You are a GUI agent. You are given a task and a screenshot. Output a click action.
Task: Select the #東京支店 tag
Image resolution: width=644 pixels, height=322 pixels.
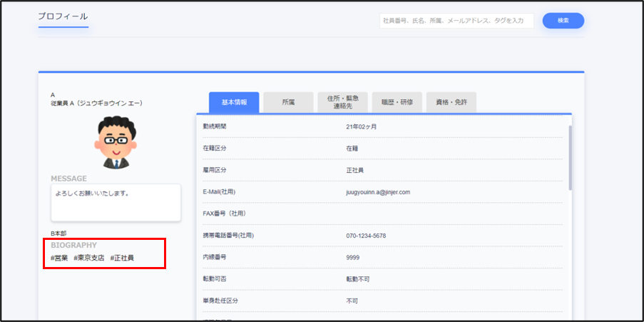pos(89,258)
